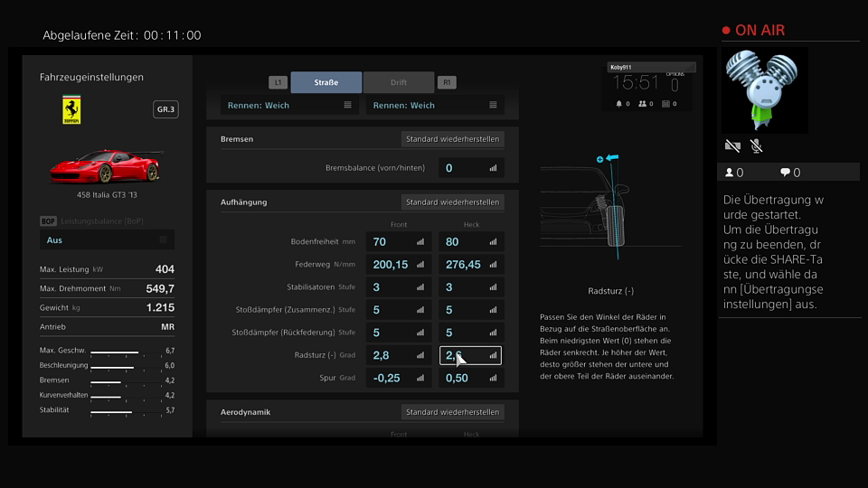The height and width of the screenshot is (488, 868).
Task: Click bar icon next to front Stabilisatoren
Action: (420, 287)
